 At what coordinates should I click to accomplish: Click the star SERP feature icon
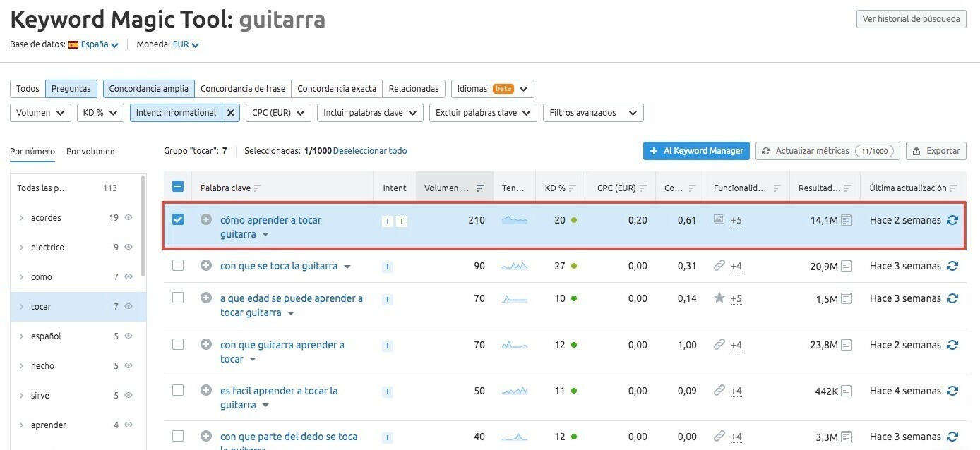click(x=719, y=298)
